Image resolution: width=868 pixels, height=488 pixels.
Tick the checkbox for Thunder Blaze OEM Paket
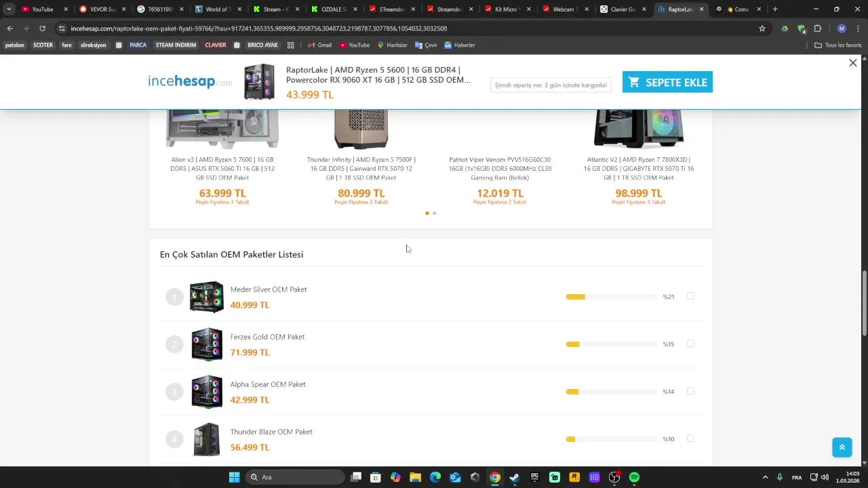pos(690,439)
